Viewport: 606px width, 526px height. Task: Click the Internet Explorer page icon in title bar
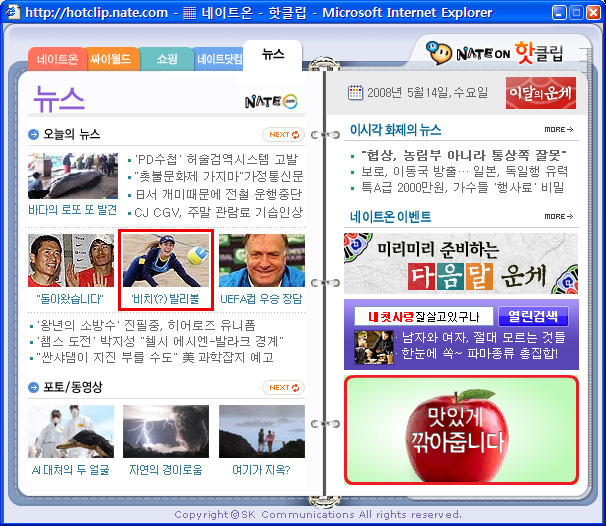(x=12, y=12)
